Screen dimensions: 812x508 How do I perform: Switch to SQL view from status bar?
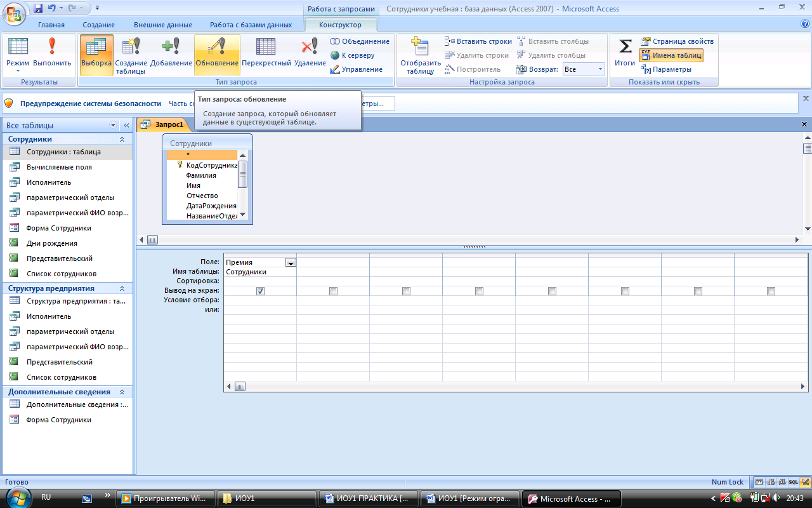pos(794,483)
